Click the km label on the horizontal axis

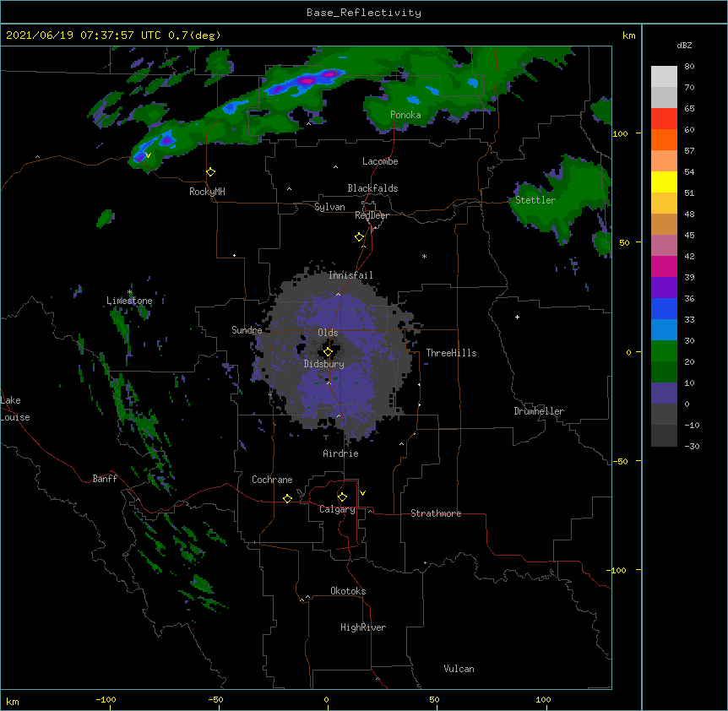point(13,701)
